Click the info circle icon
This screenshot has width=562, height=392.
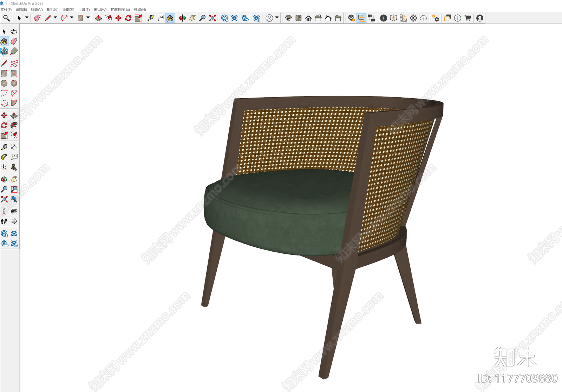pos(457,18)
